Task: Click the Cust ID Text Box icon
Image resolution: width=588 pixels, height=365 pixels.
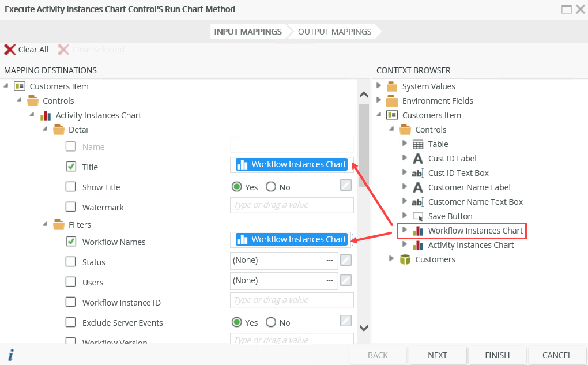Action: point(418,173)
